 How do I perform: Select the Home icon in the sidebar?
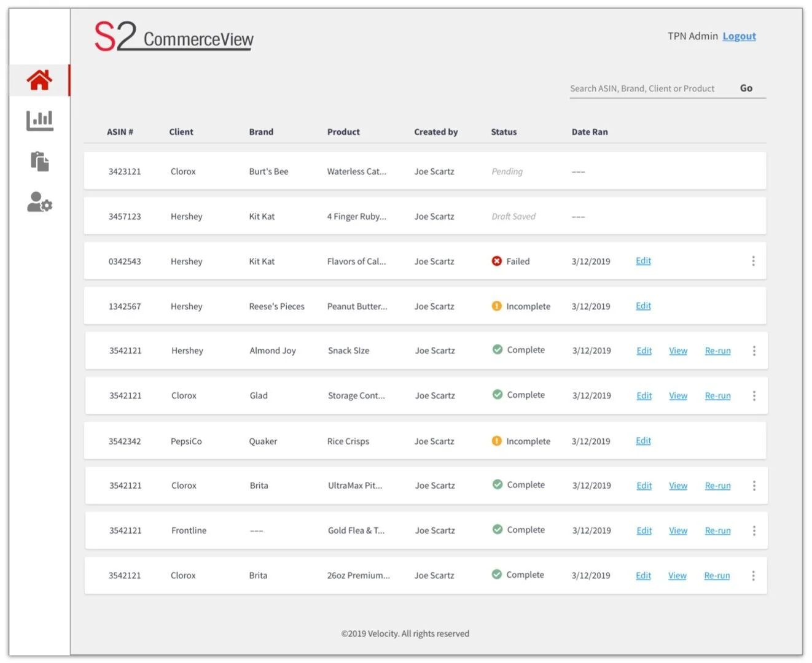pyautogui.click(x=39, y=79)
